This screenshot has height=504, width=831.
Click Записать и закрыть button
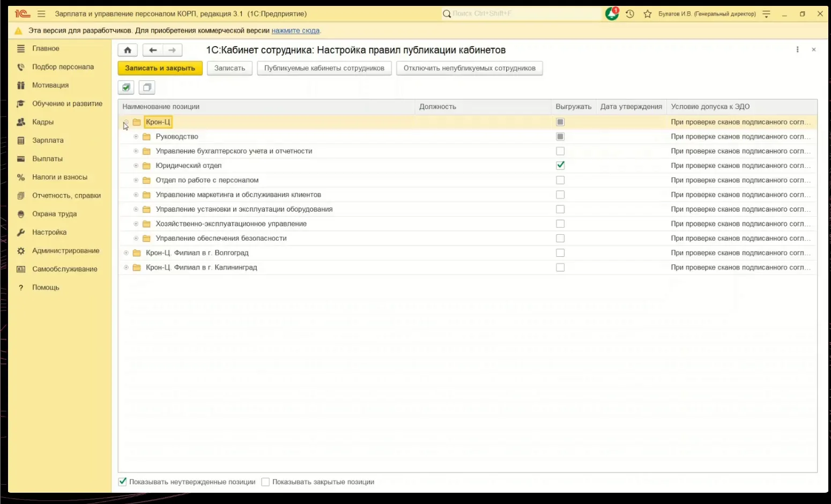160,68
